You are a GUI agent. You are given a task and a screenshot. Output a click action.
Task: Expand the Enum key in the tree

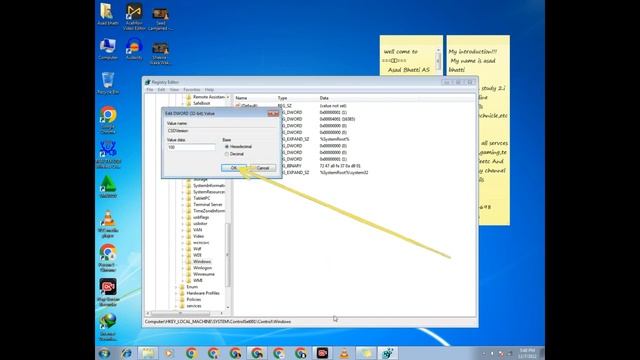coord(176,287)
